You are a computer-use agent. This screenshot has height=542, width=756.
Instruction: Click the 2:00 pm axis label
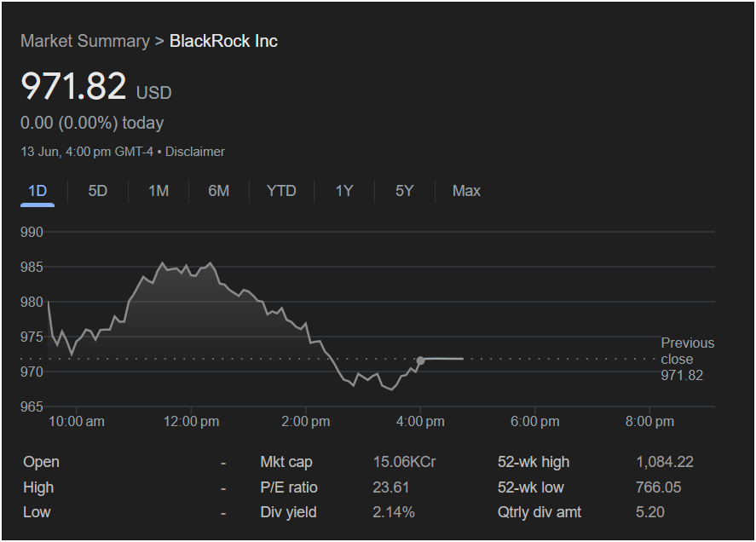[x=306, y=422]
